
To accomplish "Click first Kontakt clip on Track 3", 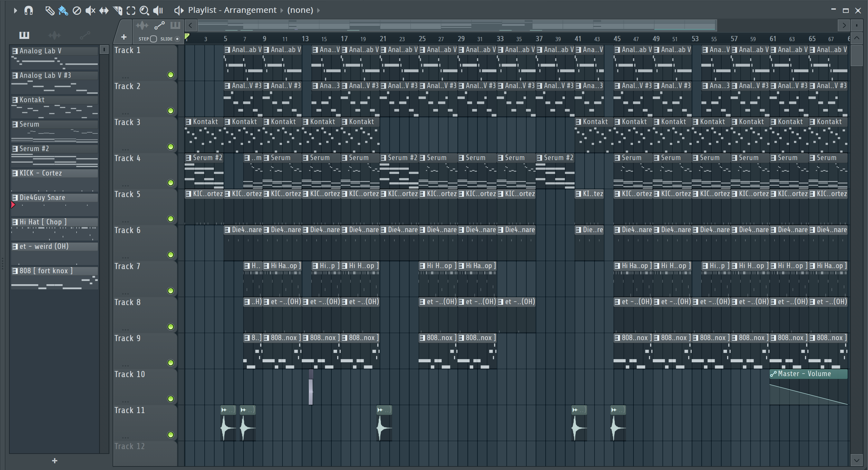I will (x=204, y=135).
